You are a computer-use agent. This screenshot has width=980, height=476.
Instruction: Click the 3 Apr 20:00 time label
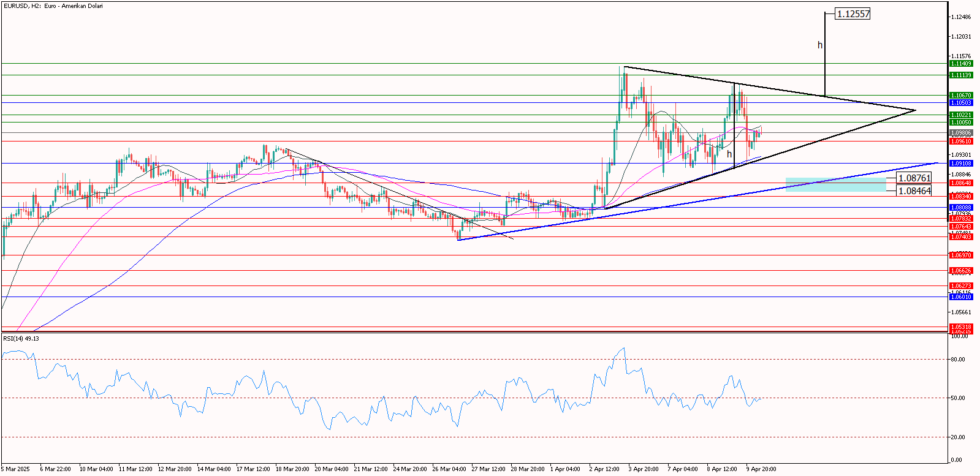pyautogui.click(x=644, y=469)
